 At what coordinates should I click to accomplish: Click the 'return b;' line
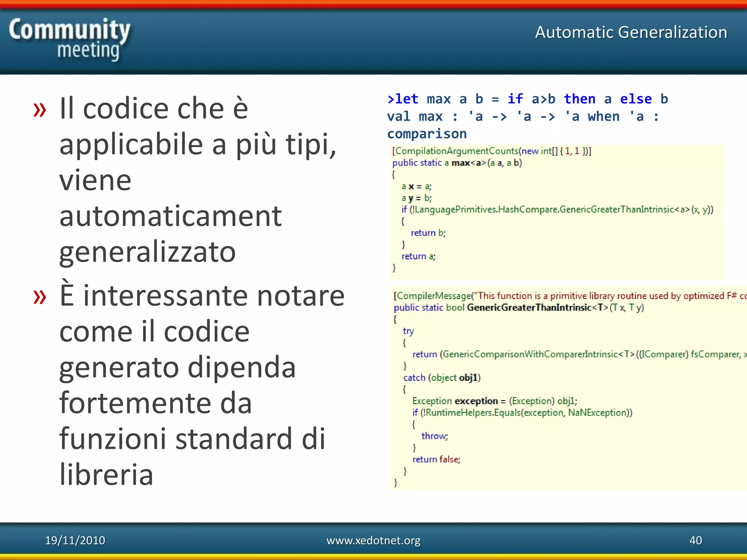(x=428, y=233)
